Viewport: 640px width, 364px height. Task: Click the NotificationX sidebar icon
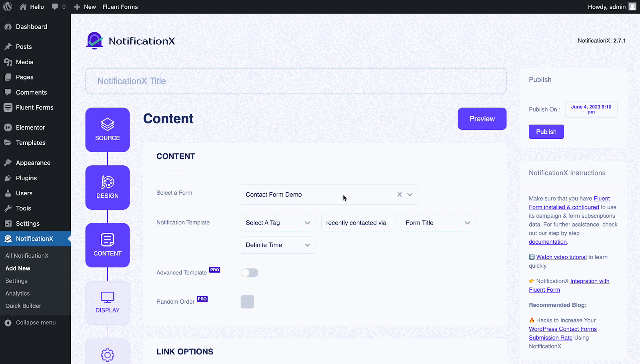(x=8, y=239)
